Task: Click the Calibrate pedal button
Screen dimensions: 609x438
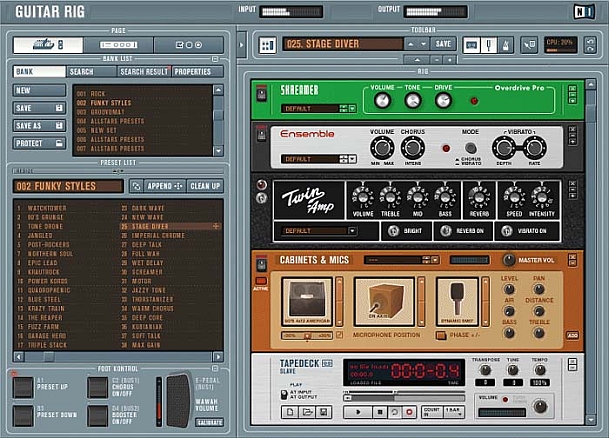Action: click(x=209, y=422)
